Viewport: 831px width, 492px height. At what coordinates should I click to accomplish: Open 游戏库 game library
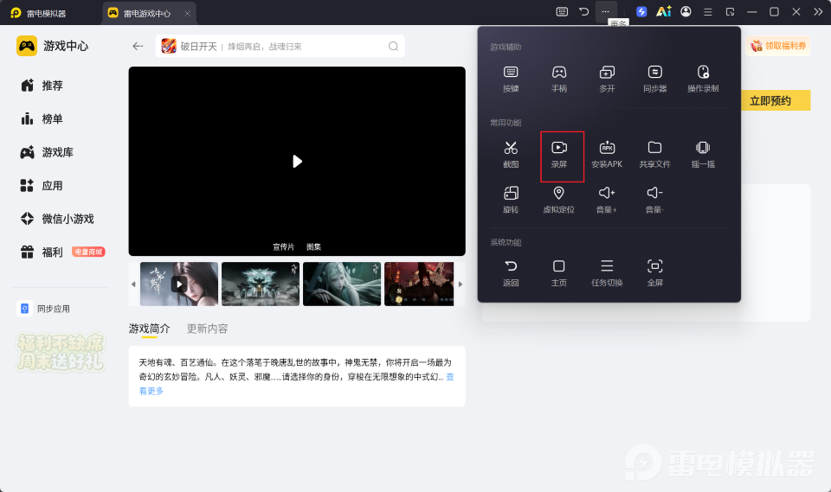tap(47, 152)
